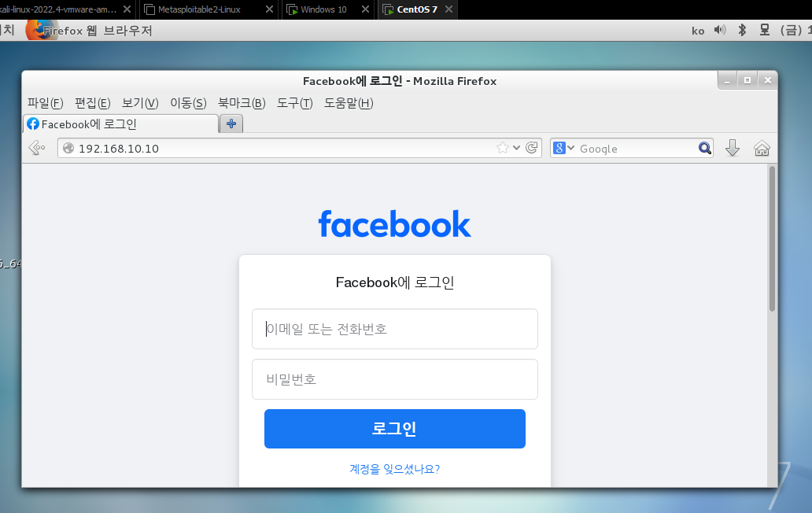Screen dimensions: 812x513
Task: Open downloads with the down arrow icon
Action: pos(733,148)
